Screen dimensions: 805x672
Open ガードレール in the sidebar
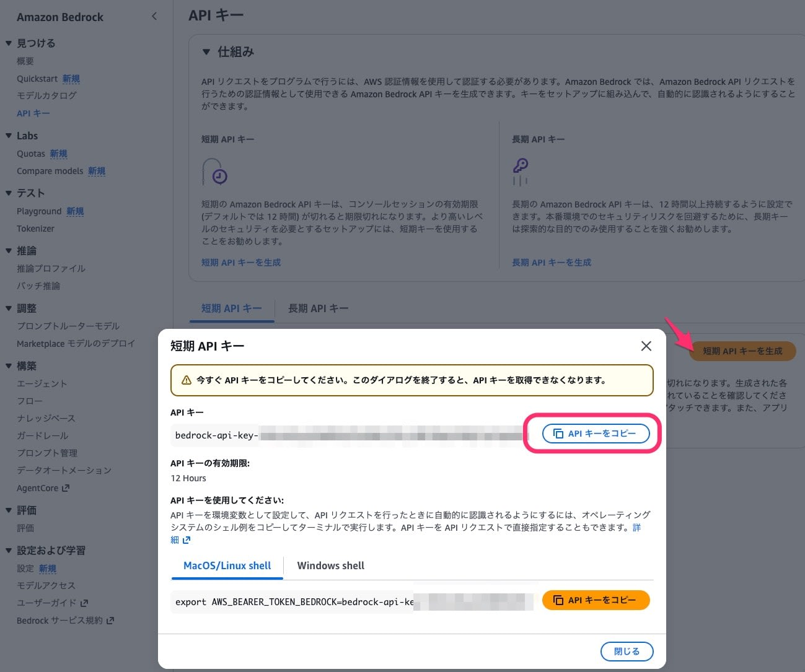point(42,435)
